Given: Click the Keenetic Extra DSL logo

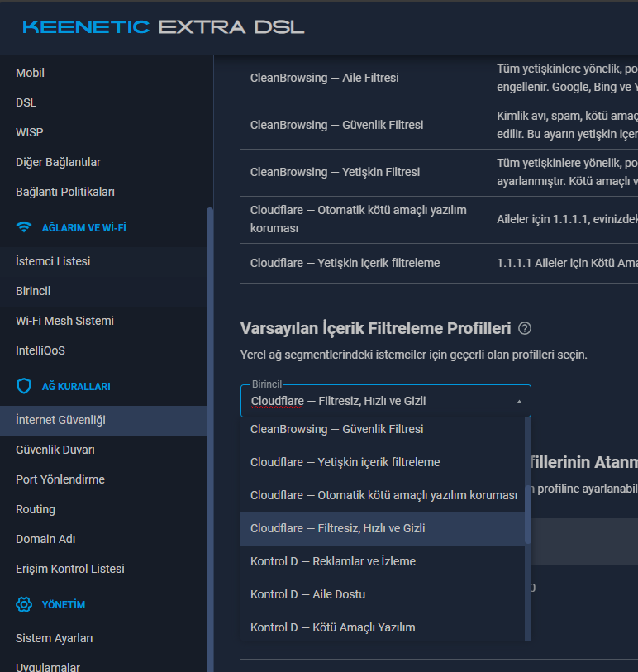Looking at the screenshot, I should click(164, 27).
